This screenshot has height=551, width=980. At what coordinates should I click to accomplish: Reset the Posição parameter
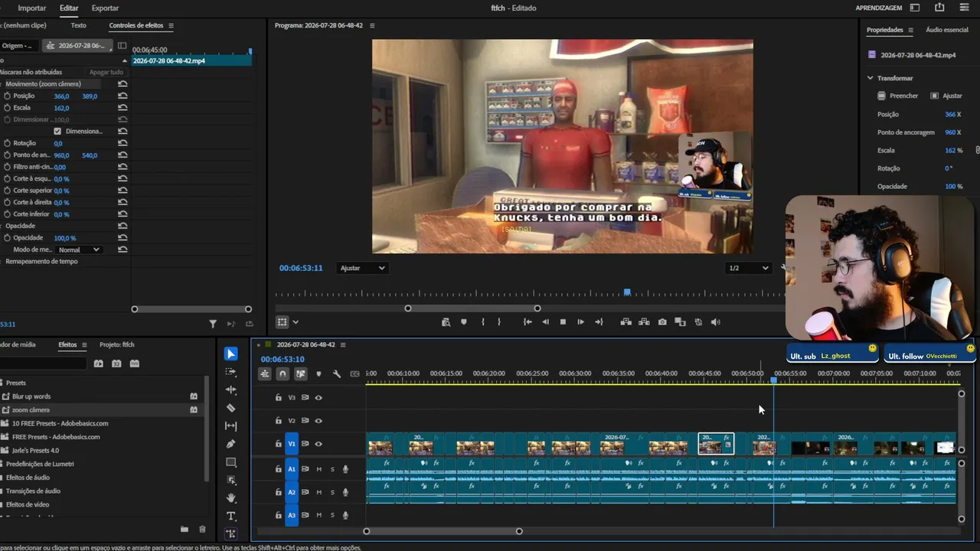(122, 96)
